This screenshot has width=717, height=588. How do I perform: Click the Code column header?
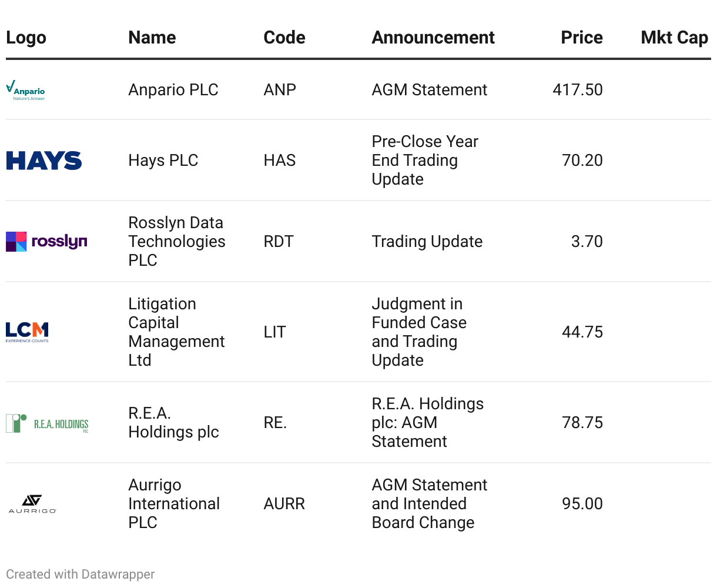[x=284, y=38]
